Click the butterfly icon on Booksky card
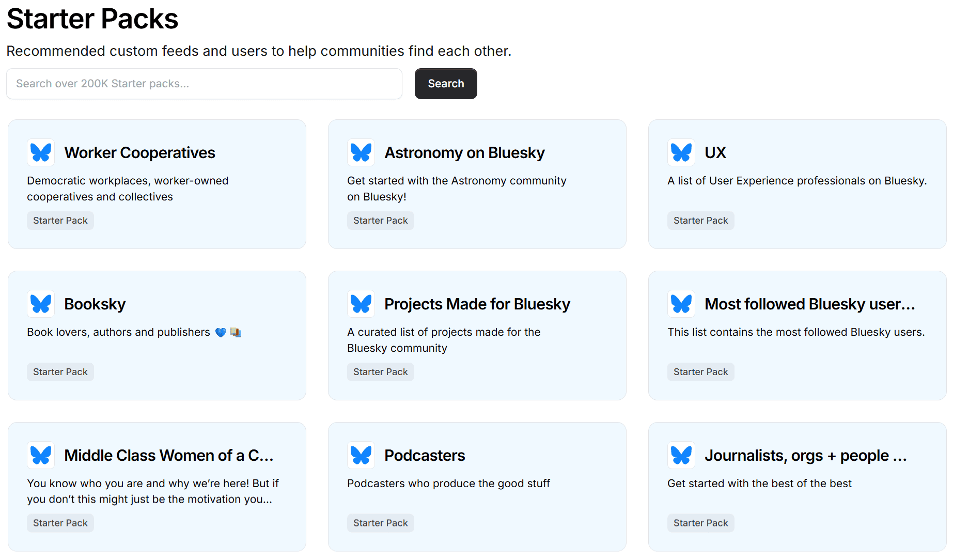The width and height of the screenshot is (953, 560). [41, 304]
